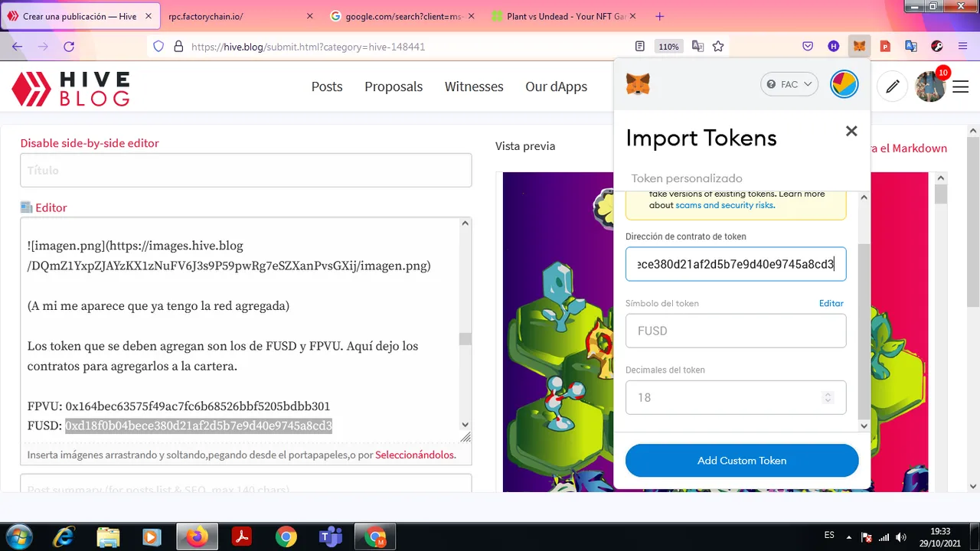
Task: Click the taskbar clock 19:33
Action: pyautogui.click(x=940, y=531)
